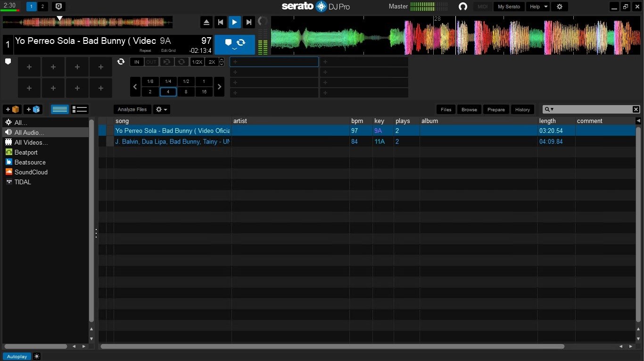Open the Prepare panel
The height and width of the screenshot is (361, 644).
tap(496, 109)
